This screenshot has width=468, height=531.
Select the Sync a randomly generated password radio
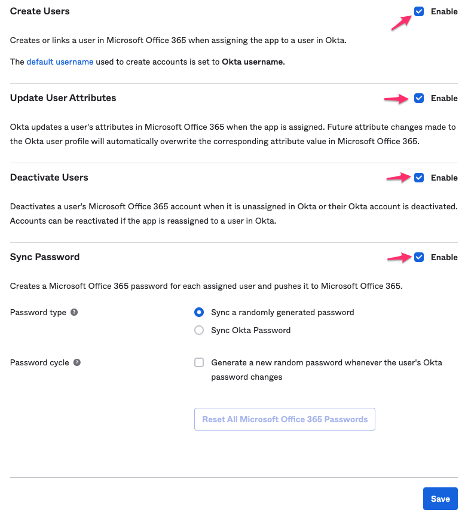pyautogui.click(x=199, y=312)
